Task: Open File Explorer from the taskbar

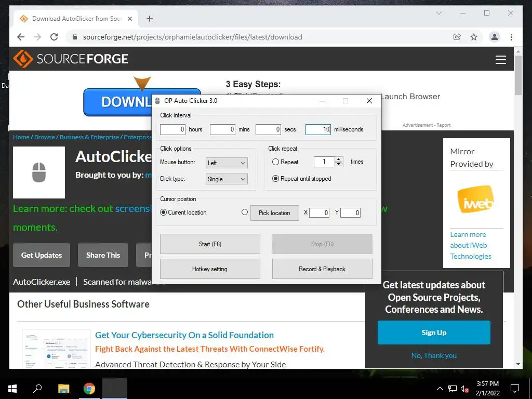Action: (63, 389)
